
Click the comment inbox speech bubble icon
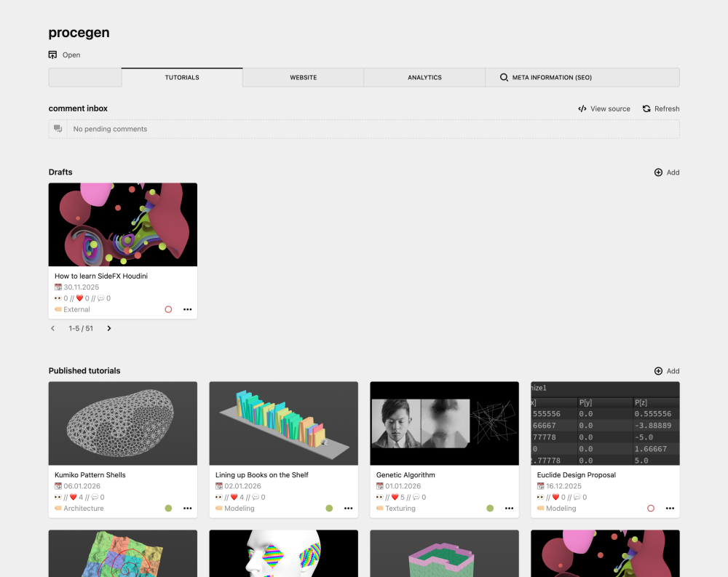pyautogui.click(x=58, y=130)
